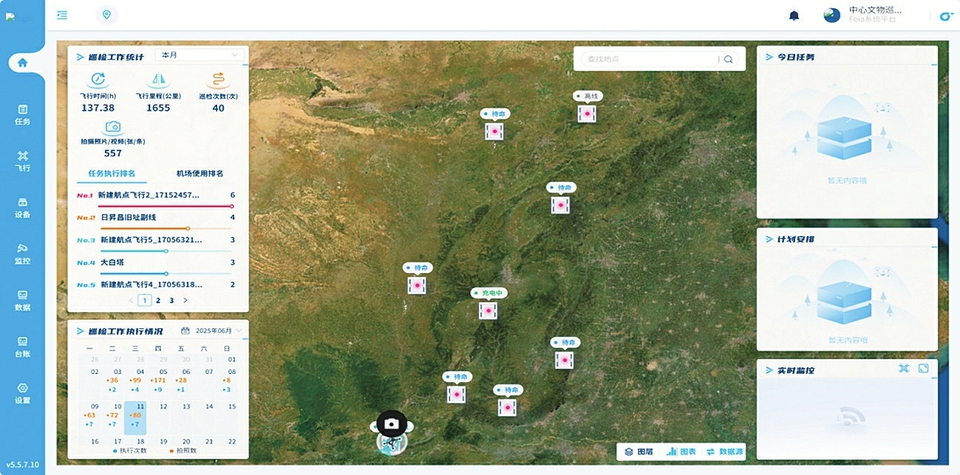960x475 pixels.
Task: Click the location pin icon in top bar
Action: (x=107, y=15)
